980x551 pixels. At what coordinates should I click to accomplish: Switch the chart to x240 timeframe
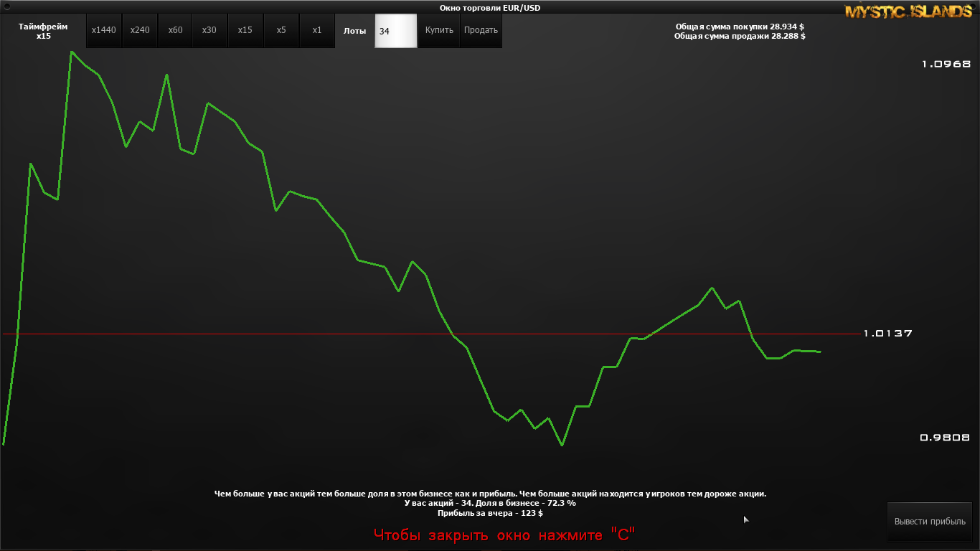pyautogui.click(x=140, y=30)
